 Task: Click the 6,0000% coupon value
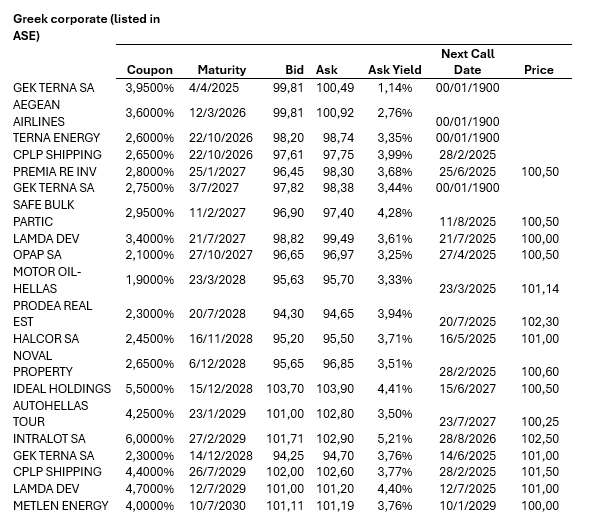(149, 438)
